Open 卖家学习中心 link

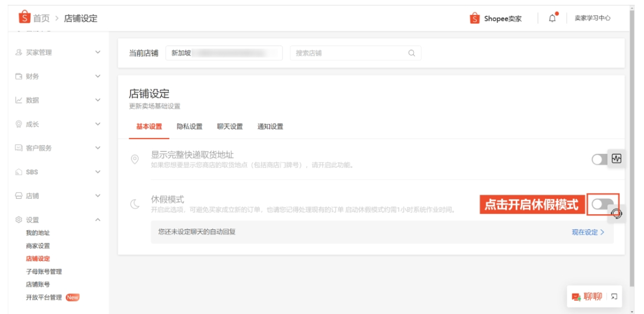(x=592, y=18)
